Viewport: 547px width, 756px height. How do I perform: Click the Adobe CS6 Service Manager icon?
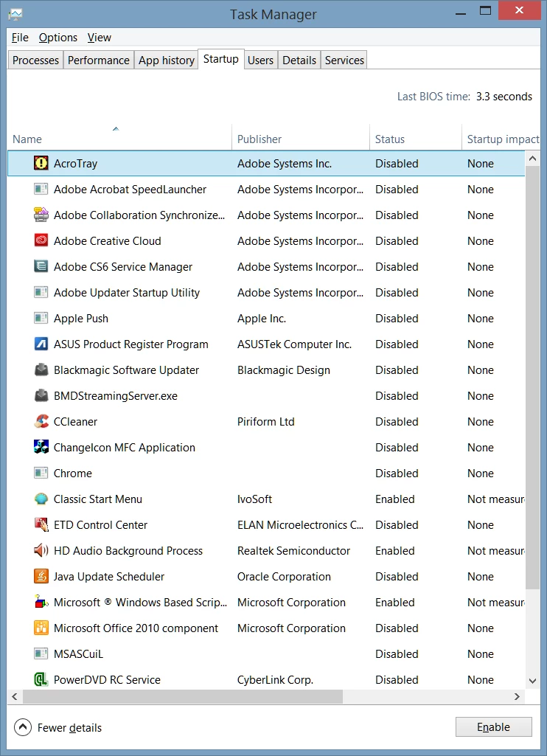41,266
